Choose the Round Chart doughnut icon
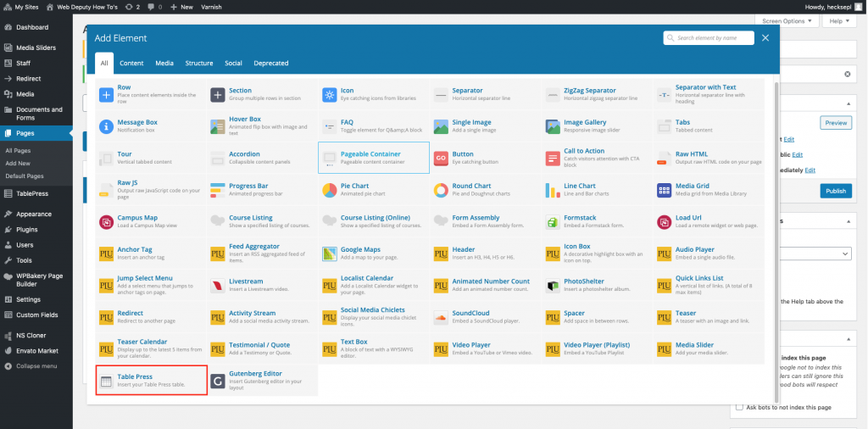This screenshot has height=429, width=868. point(441,190)
